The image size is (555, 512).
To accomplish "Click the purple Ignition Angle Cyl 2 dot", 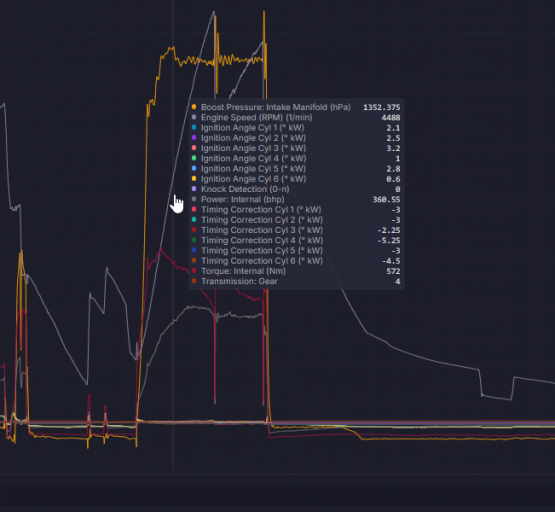I will 194,137.
